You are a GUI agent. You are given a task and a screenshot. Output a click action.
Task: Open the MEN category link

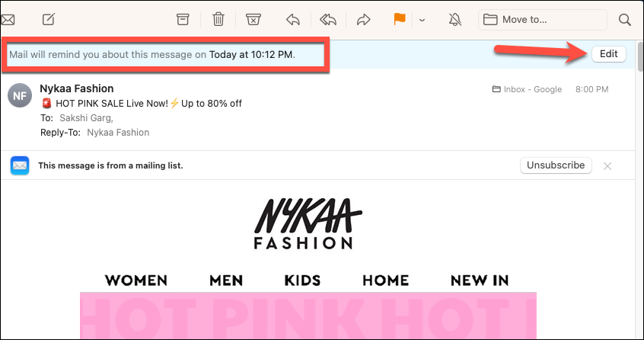click(226, 281)
